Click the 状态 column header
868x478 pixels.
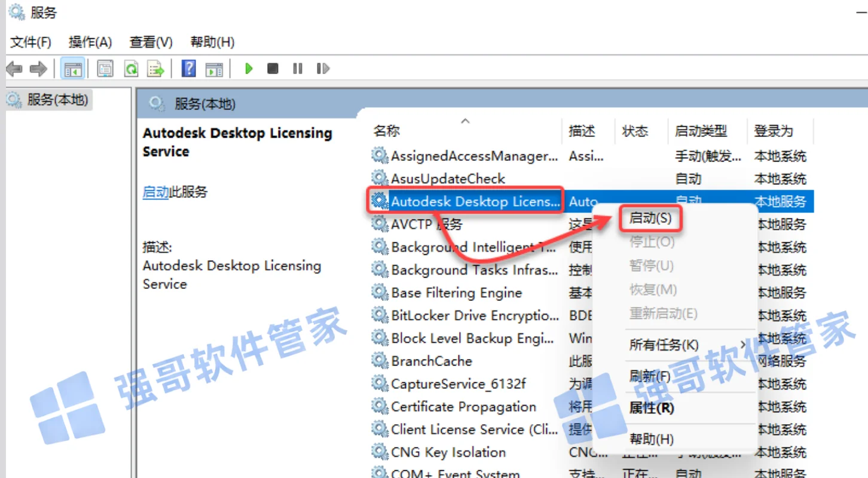click(x=635, y=131)
